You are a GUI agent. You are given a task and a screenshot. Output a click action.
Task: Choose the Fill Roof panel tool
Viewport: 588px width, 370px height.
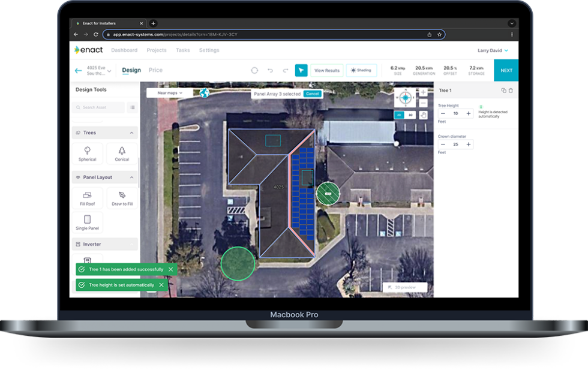(x=87, y=198)
